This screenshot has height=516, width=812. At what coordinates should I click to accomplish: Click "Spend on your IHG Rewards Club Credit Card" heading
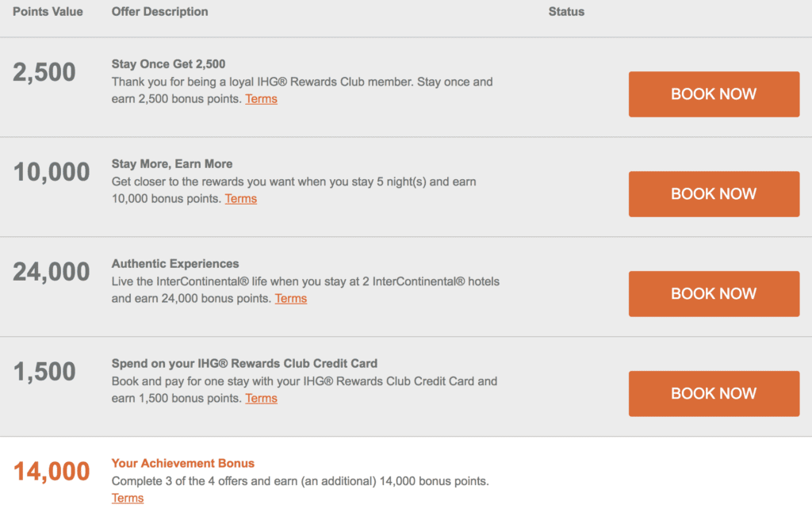pyautogui.click(x=244, y=364)
